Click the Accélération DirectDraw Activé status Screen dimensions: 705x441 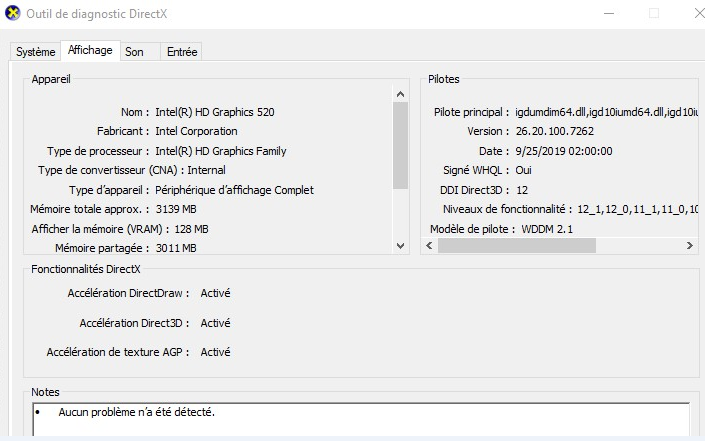(215, 293)
